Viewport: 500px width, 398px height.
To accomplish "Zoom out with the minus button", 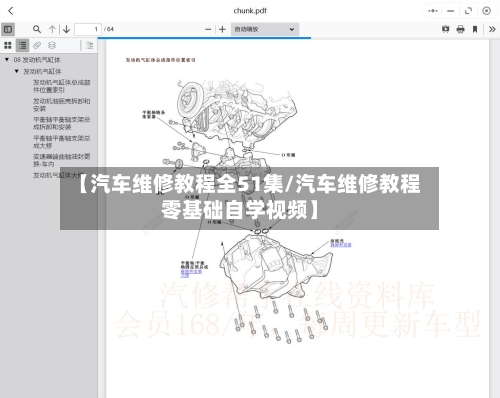I will point(208,29).
